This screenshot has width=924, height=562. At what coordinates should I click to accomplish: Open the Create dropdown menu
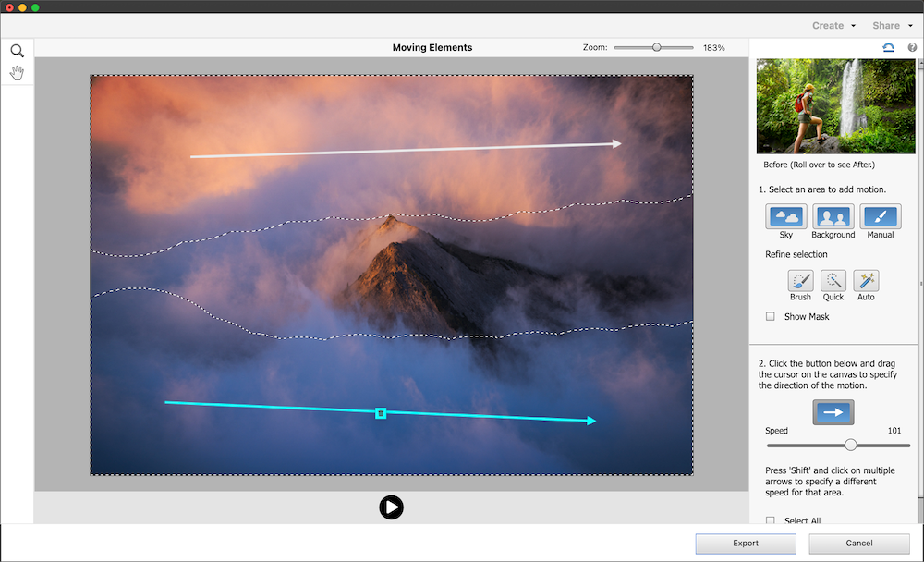tap(833, 25)
